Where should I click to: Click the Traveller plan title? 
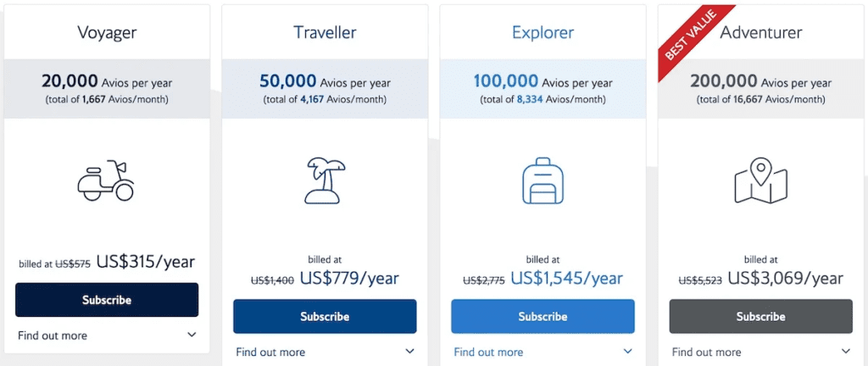click(x=325, y=34)
